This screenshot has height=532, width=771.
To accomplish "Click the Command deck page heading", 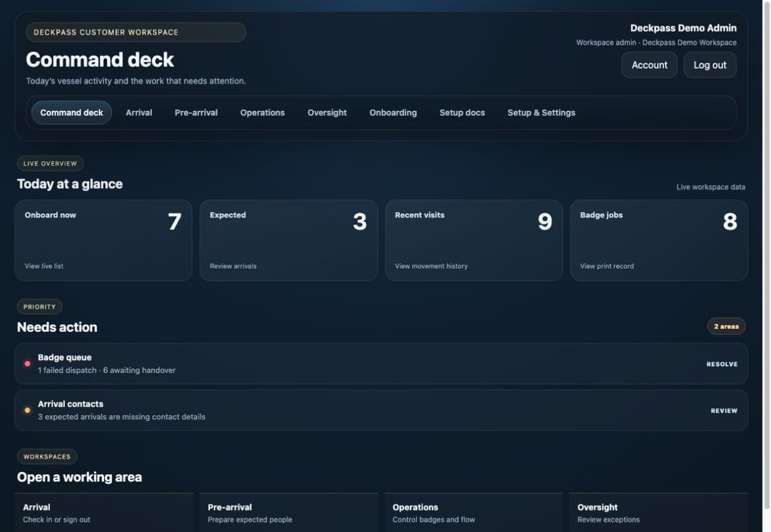I will coord(100,60).
